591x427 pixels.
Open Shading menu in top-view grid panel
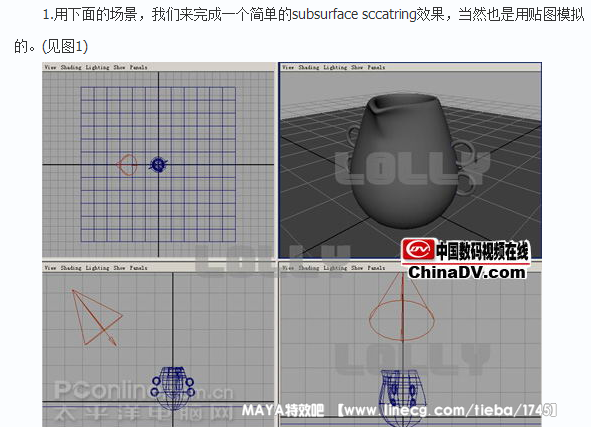[71, 67]
